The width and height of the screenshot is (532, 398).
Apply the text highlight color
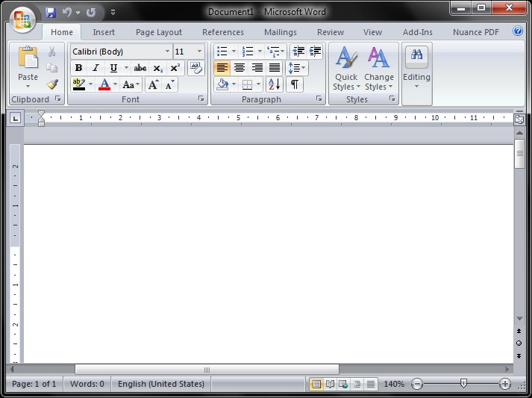tap(79, 84)
